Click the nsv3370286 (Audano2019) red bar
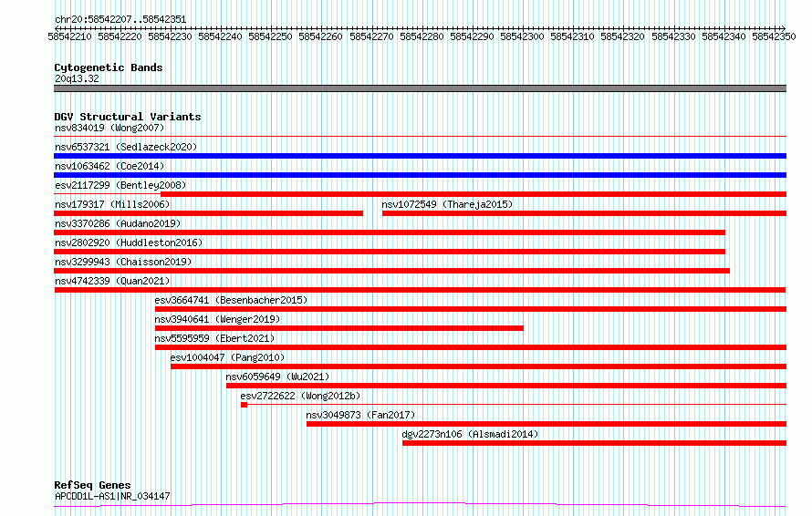812x516 pixels. [x=390, y=232]
